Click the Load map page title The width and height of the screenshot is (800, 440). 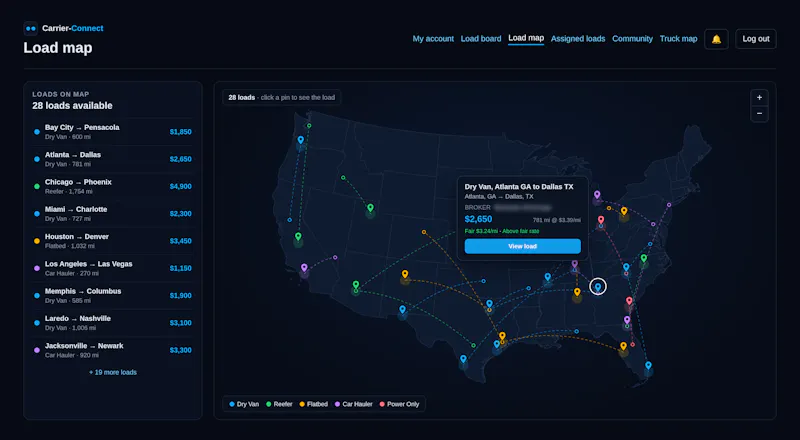(x=58, y=48)
